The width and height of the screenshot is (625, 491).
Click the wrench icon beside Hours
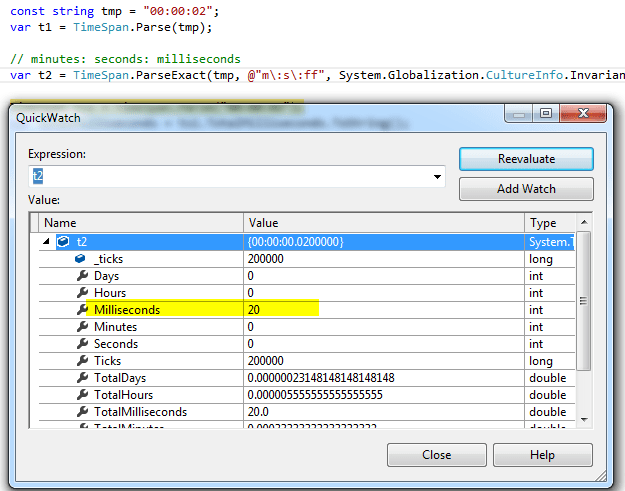(82, 293)
